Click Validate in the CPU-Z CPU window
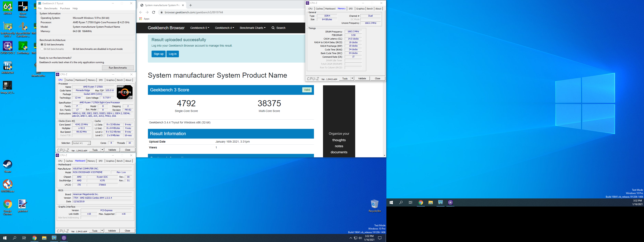Image resolution: width=644 pixels, height=242 pixels. click(112, 150)
